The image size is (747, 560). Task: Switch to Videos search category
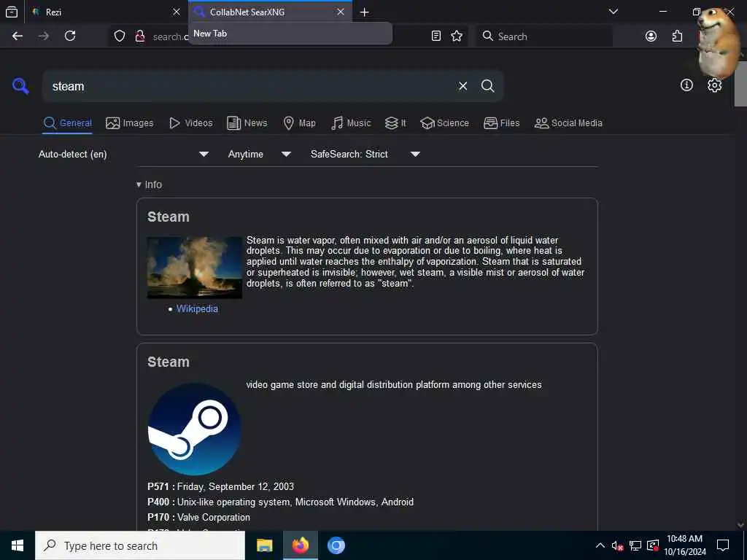tap(190, 123)
